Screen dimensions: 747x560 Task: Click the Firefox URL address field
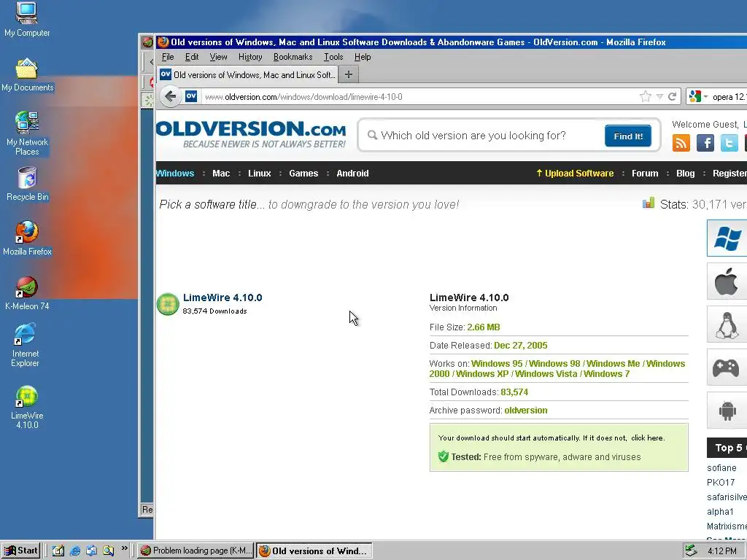click(419, 97)
